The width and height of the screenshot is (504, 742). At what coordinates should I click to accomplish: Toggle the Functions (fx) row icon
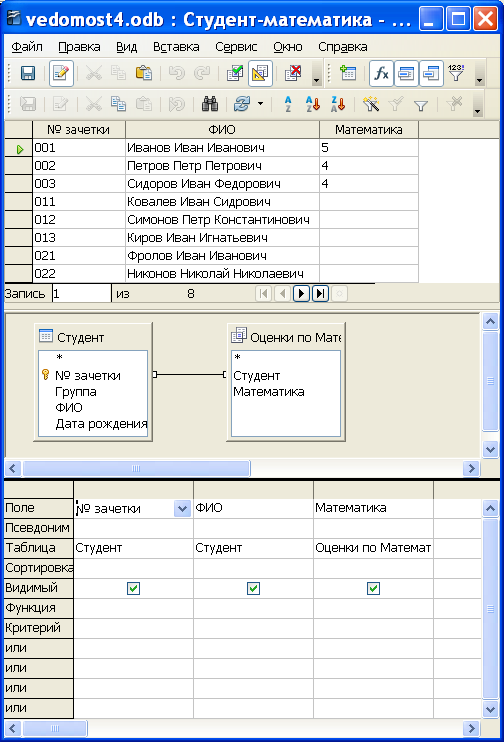pyautogui.click(x=381, y=73)
